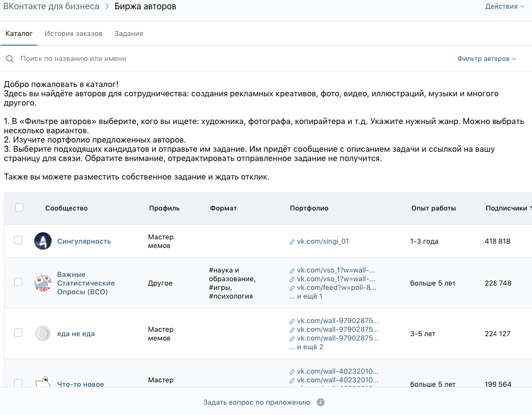Image resolution: width=532 pixels, height=415 pixels.
Task: Click subscriber count 418 818
Action: (x=497, y=241)
